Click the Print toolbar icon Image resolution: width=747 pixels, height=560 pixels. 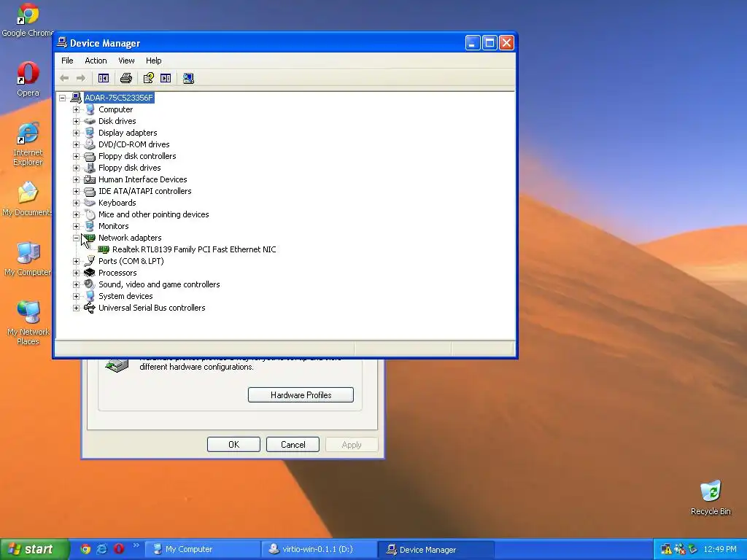tap(126, 78)
